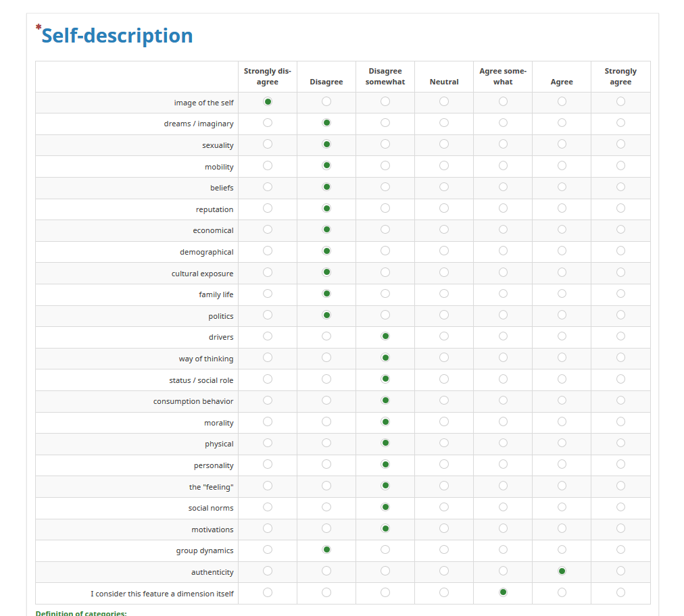Mark authenticity as Strongly agree
684x616 pixels.
pyautogui.click(x=620, y=571)
